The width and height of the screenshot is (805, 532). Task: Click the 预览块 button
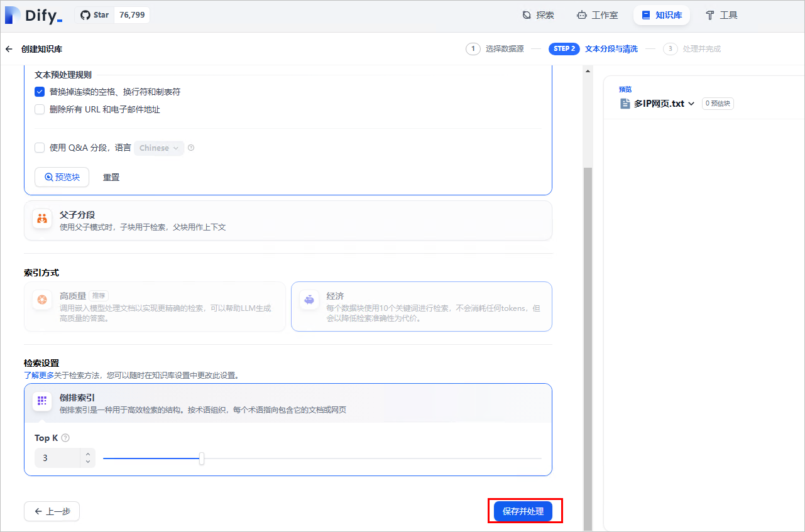pyautogui.click(x=62, y=177)
